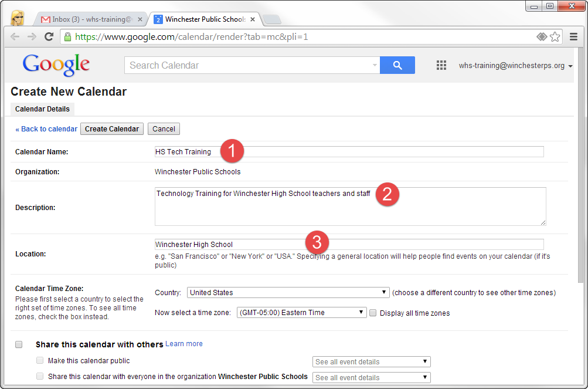Click the Description box resize handle

tap(543, 222)
